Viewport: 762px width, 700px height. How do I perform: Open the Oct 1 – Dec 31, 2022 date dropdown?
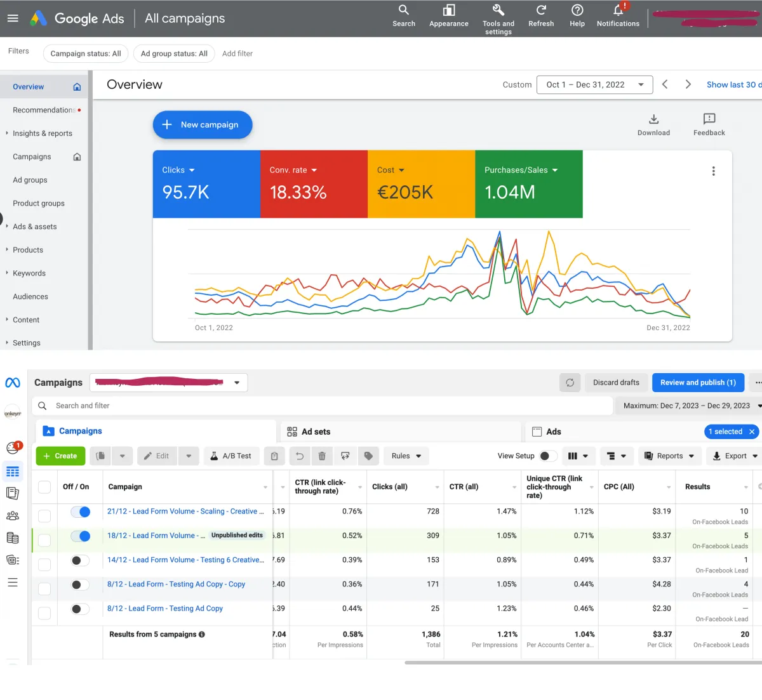click(x=595, y=84)
